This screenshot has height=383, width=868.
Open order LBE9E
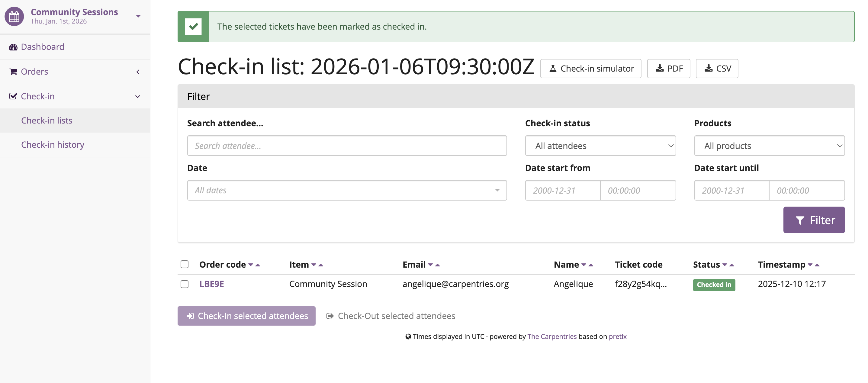(212, 284)
